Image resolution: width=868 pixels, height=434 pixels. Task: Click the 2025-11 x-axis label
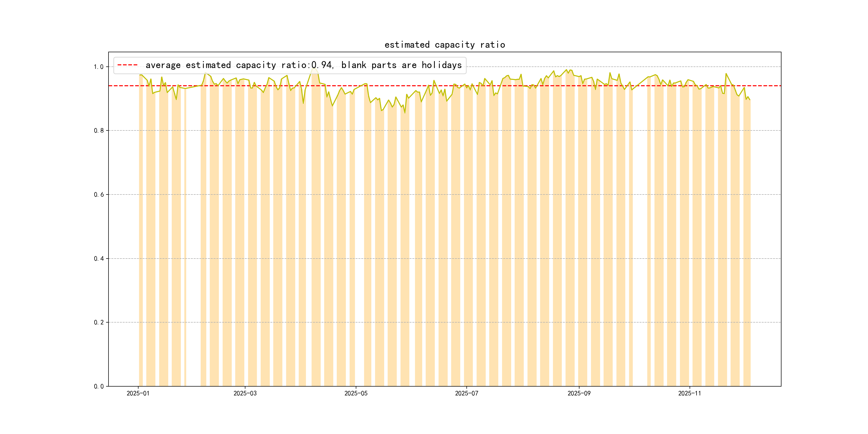tap(689, 393)
